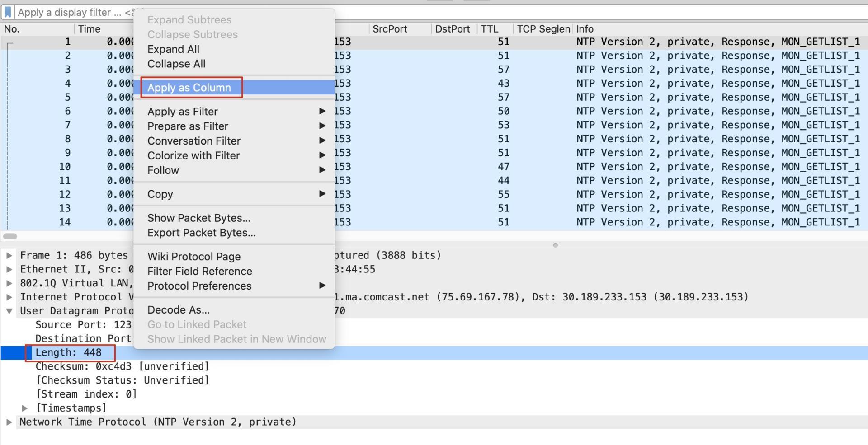
Task: Collapse the User Datagram Protocol section
Action: pos(9,311)
